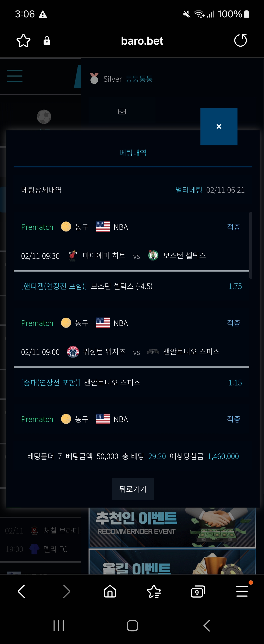
Task: Tap Android recent apps button
Action: [59, 626]
